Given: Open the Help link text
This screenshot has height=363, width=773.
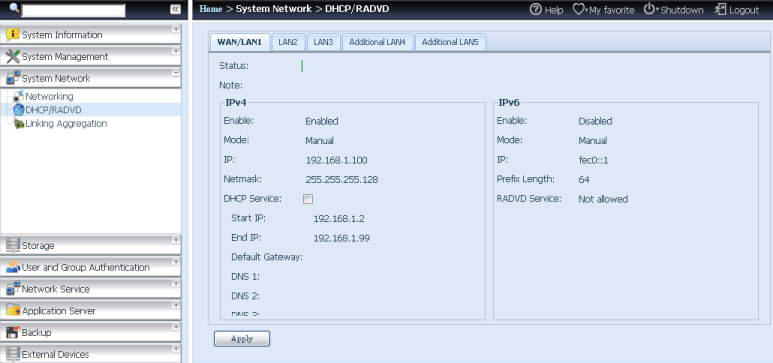Looking at the screenshot, I should tap(554, 10).
